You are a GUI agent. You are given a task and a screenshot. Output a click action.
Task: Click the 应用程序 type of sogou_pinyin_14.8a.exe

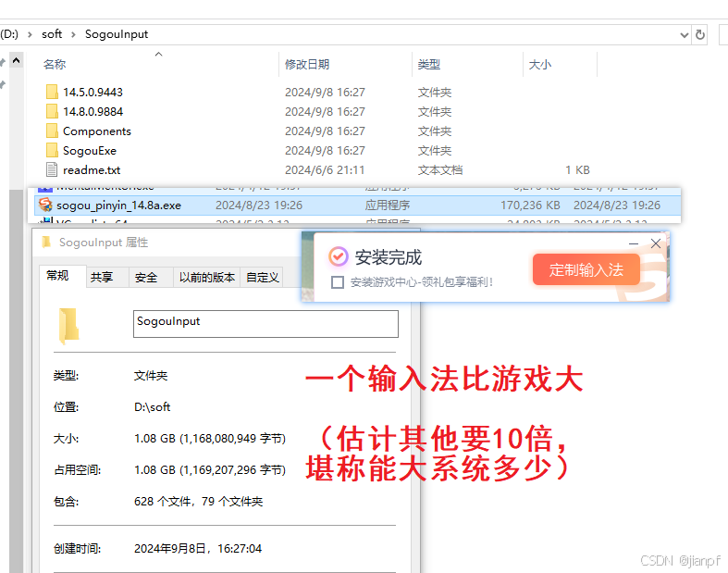(388, 205)
